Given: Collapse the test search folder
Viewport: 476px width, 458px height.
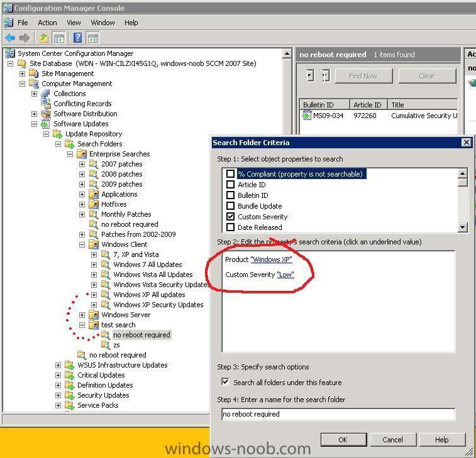Looking at the screenshot, I should pos(82,325).
